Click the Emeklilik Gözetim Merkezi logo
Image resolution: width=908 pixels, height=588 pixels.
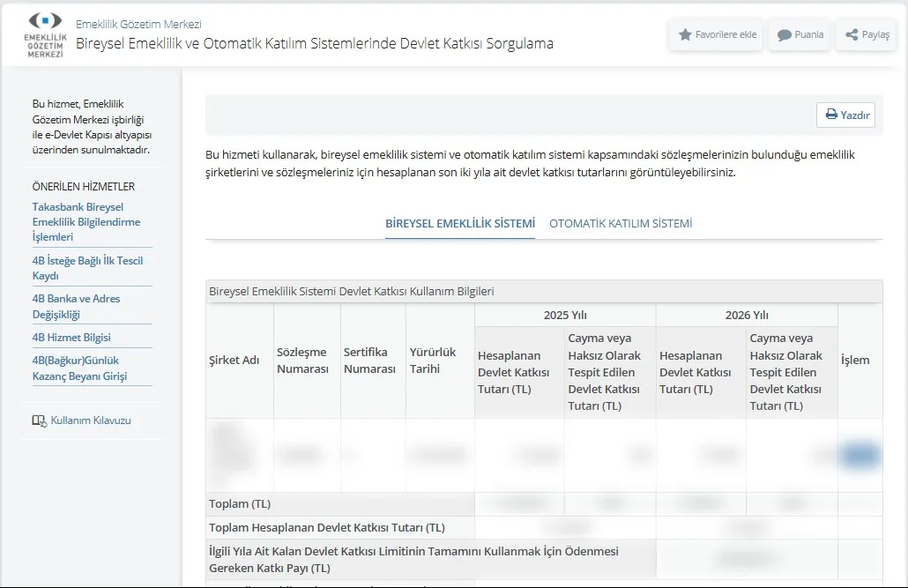click(x=45, y=34)
